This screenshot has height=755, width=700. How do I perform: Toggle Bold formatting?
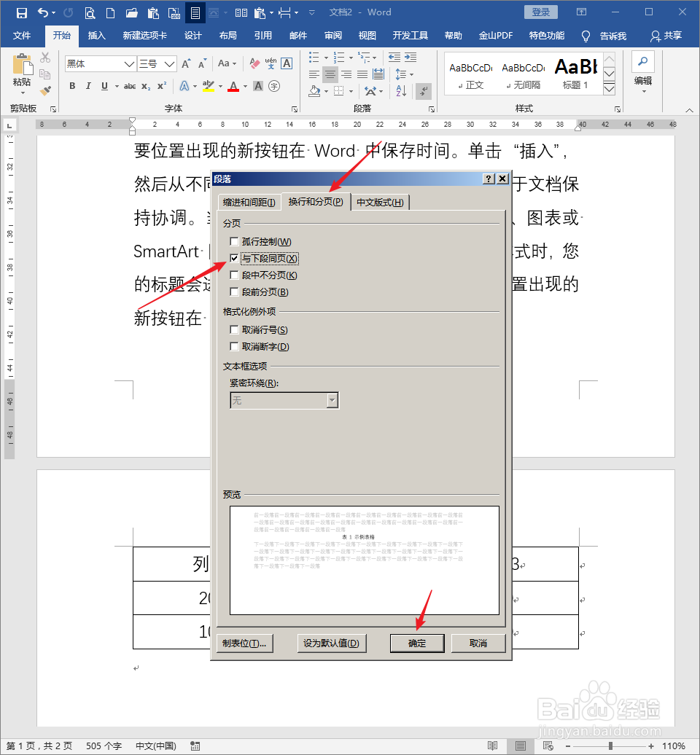coord(72,86)
